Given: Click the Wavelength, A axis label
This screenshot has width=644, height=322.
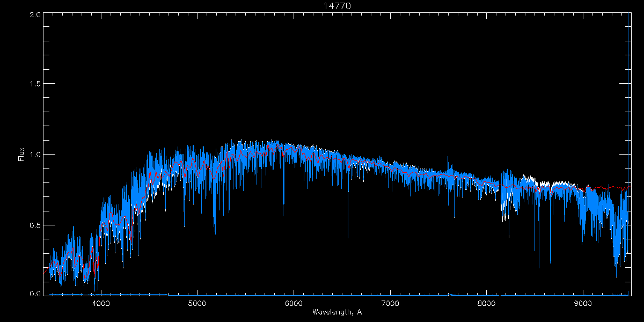Looking at the screenshot, I should pos(337,312).
